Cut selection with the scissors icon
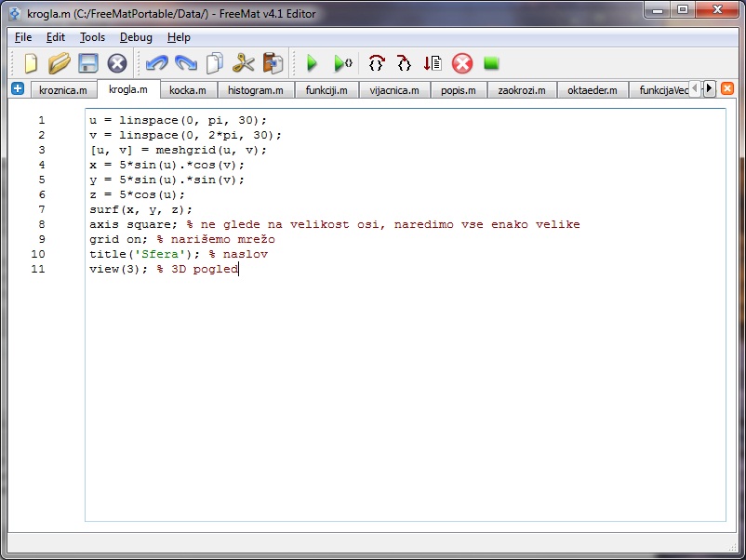 click(244, 63)
